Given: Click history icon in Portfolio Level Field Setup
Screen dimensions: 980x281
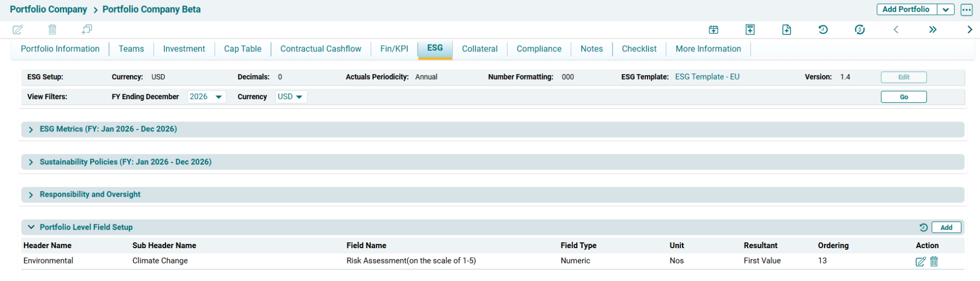Looking at the screenshot, I should click(923, 227).
